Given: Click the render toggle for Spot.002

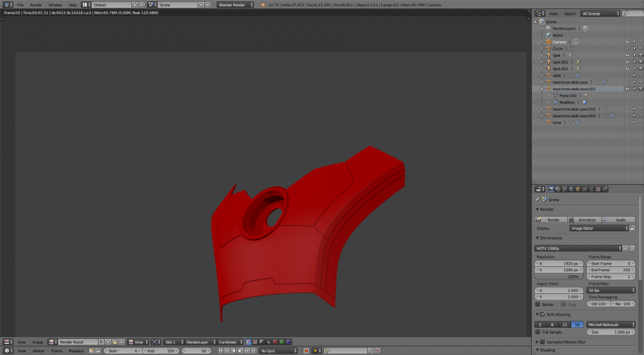Looking at the screenshot, I should coord(640,69).
